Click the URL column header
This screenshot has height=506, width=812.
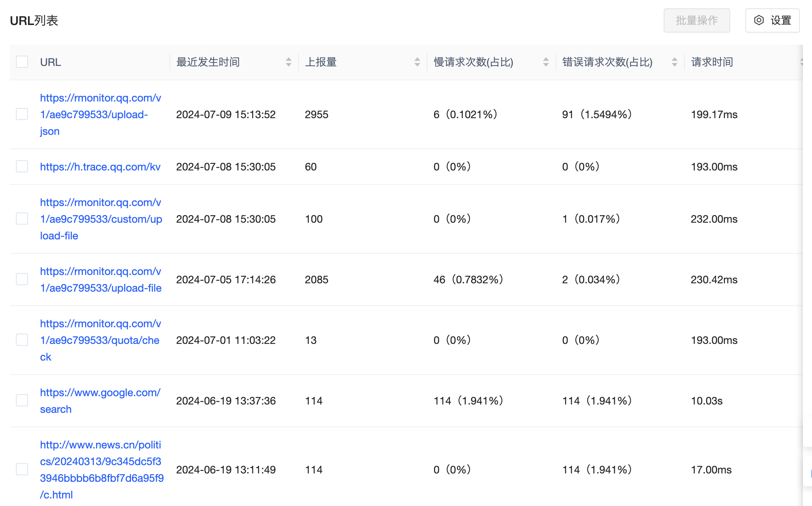tap(50, 62)
